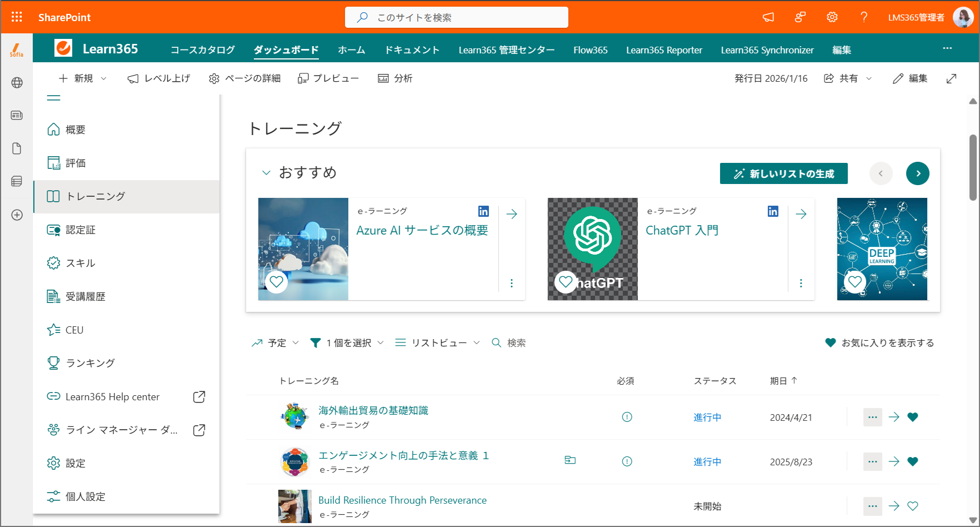980x527 pixels.
Task: Open more options on Azure AI card
Action: 512,284
